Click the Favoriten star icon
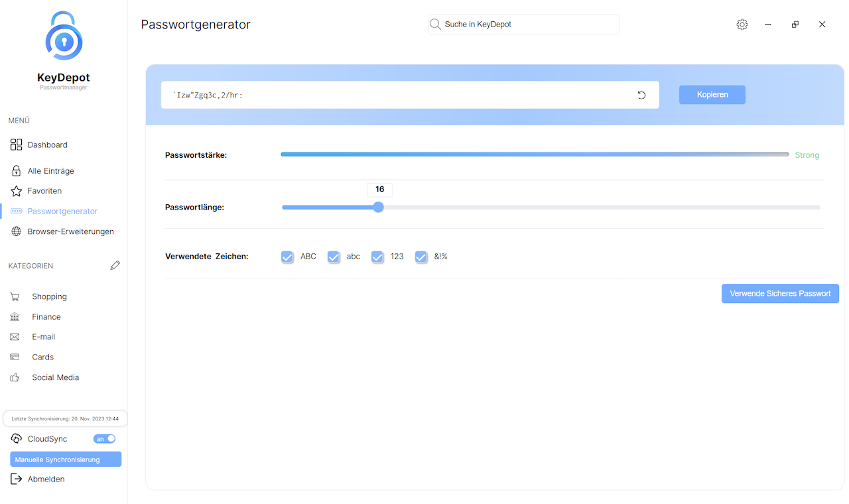849x504 pixels. tap(16, 191)
